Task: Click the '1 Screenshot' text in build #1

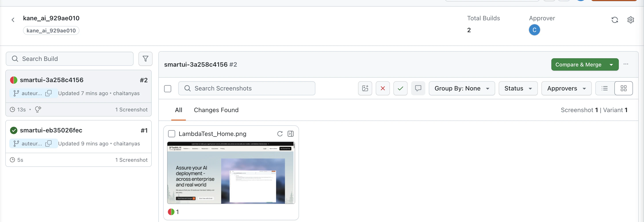Action: point(131,160)
